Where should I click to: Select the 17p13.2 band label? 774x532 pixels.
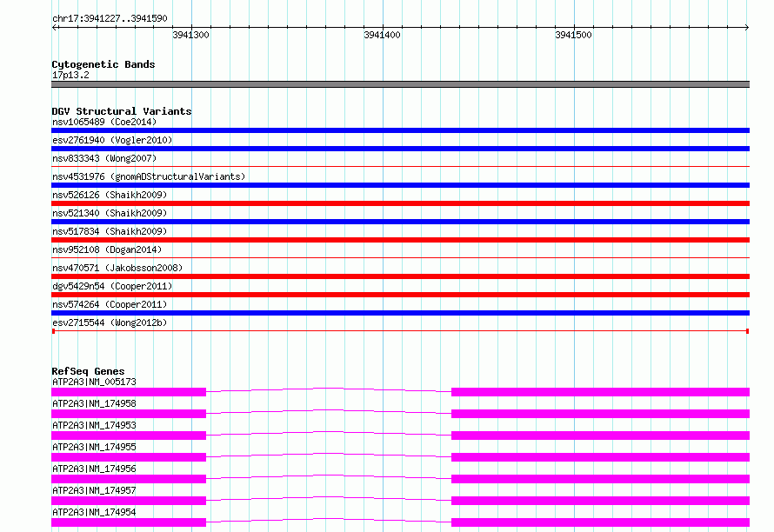[x=70, y=75]
